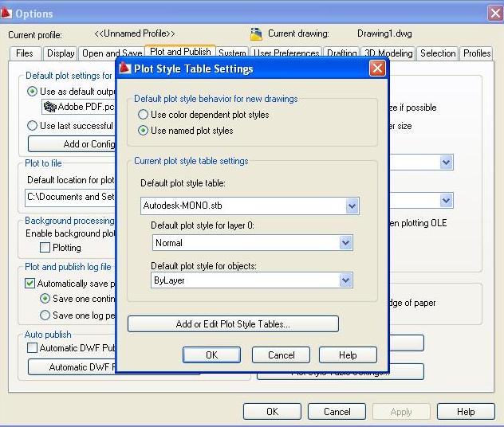Click the Current drawing icon
This screenshot has height=427, width=504.
[256, 34]
